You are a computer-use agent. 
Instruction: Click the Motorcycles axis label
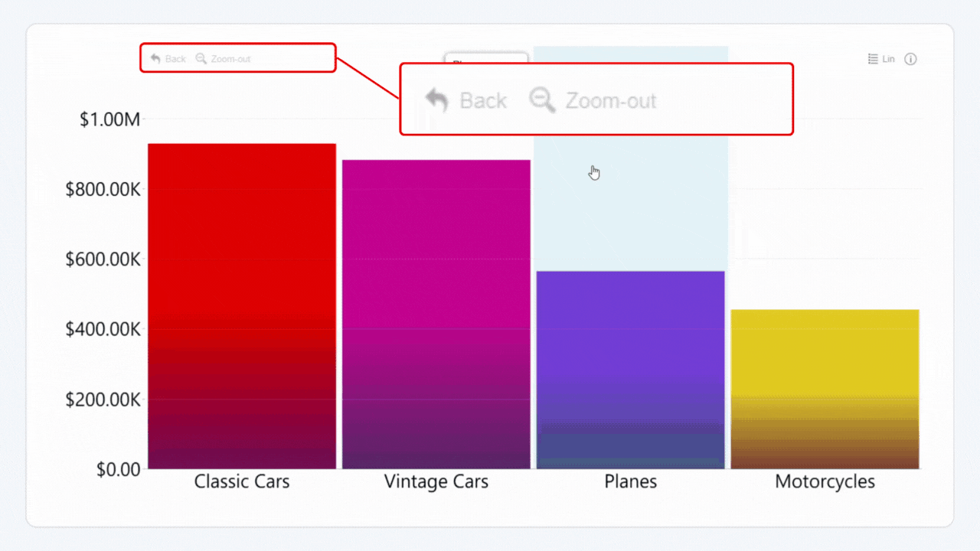pyautogui.click(x=825, y=481)
